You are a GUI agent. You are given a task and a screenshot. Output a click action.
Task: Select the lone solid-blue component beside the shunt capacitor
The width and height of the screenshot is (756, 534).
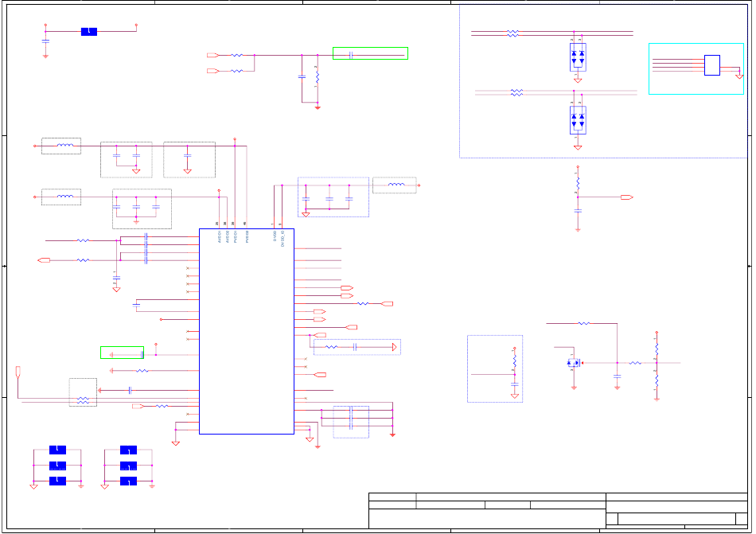coord(88,32)
